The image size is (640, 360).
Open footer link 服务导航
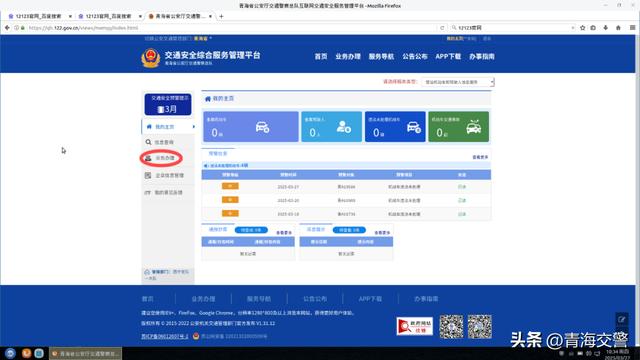click(259, 299)
